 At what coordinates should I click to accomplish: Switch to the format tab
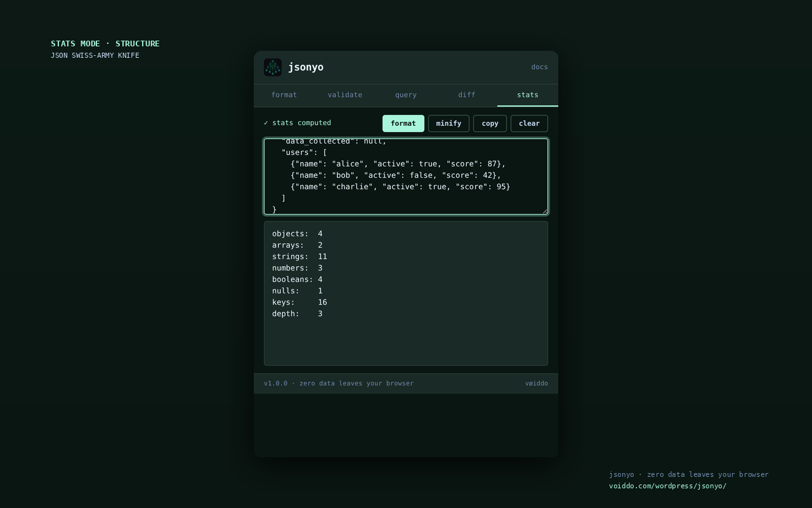point(284,95)
